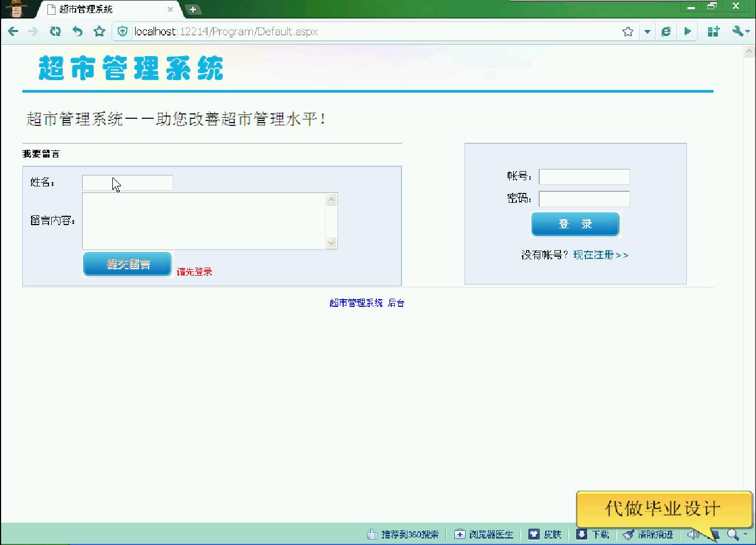Image resolution: width=756 pixels, height=545 pixels.
Task: Click the 我要留言 heading text
Action: coord(41,154)
